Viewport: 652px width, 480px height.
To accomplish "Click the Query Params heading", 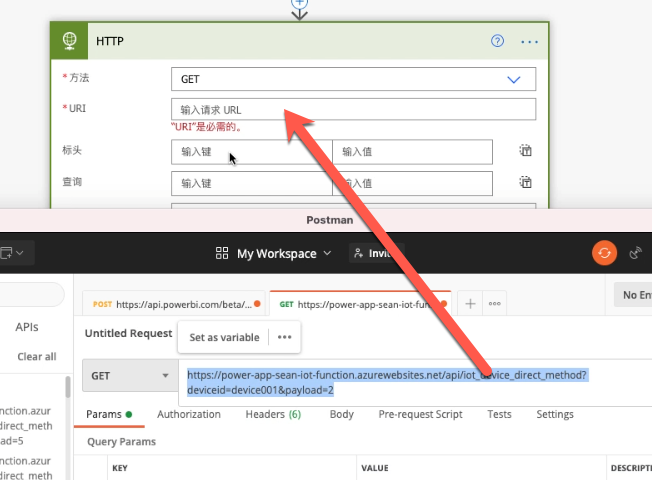I will [121, 441].
